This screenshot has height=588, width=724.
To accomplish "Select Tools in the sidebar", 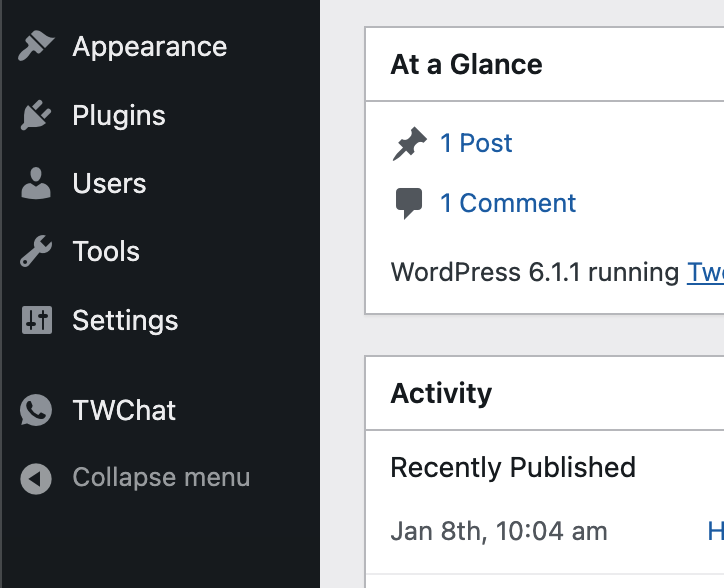I will pos(106,252).
